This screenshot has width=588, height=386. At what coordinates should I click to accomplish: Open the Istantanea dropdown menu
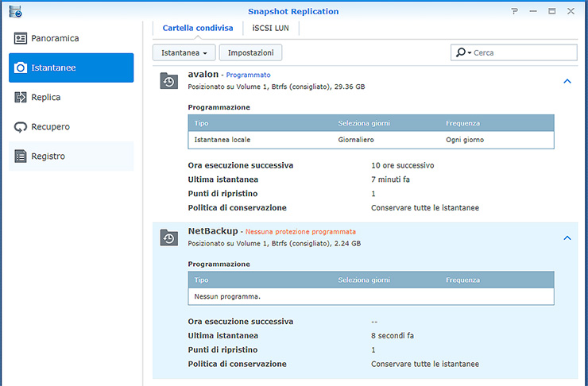[184, 52]
